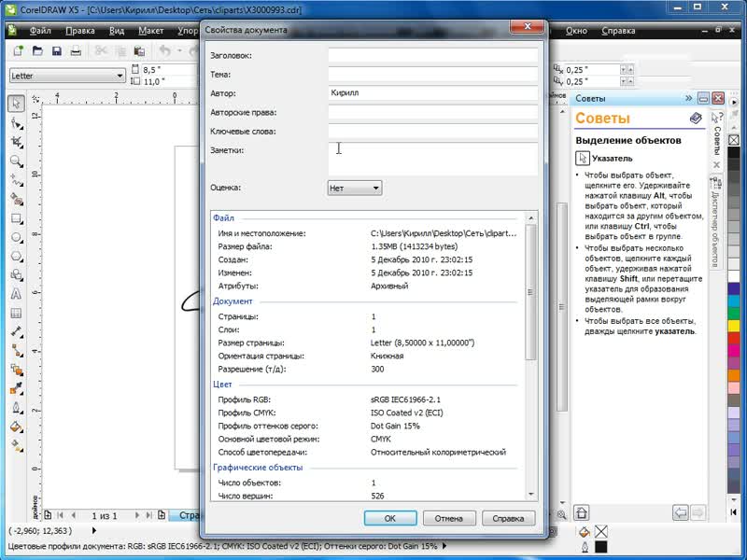Open the Файл menu

pyautogui.click(x=40, y=31)
